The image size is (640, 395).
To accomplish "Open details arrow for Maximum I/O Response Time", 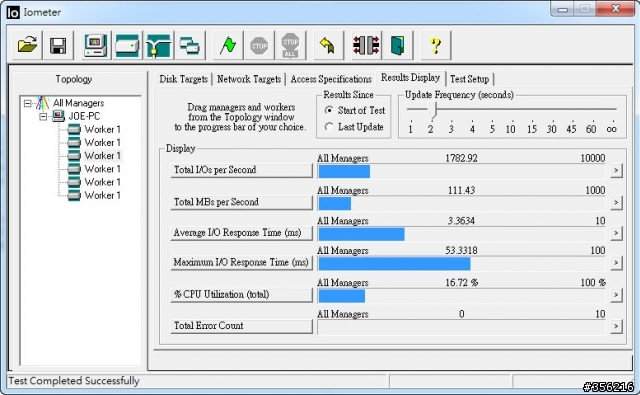I will tap(616, 262).
